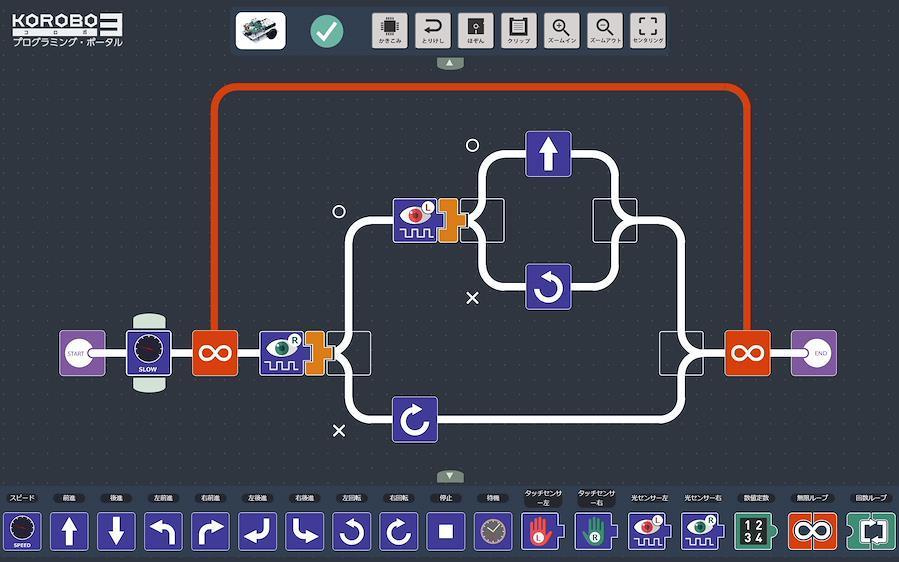
Task: Center the canvas using センタリング
Action: 648,31
